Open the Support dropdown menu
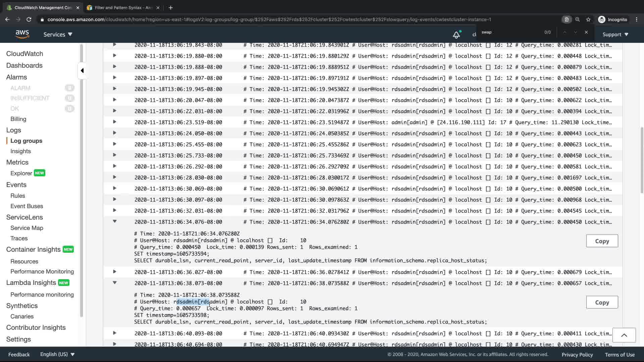The width and height of the screenshot is (644, 362). (x=615, y=34)
